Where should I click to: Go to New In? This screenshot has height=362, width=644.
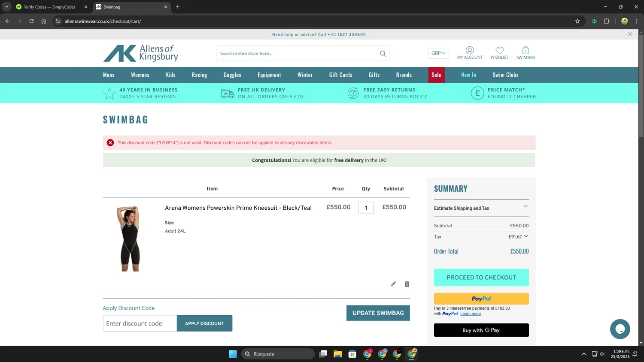click(468, 75)
